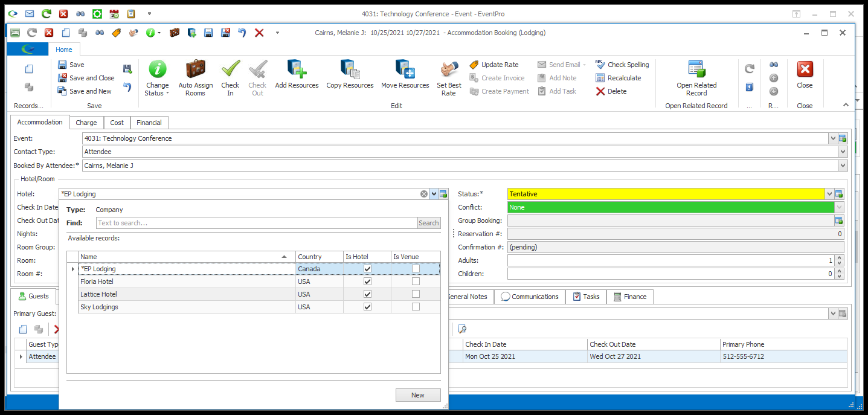The width and height of the screenshot is (868, 415).
Task: Click Open Related Record in ribbon
Action: pyautogui.click(x=696, y=78)
